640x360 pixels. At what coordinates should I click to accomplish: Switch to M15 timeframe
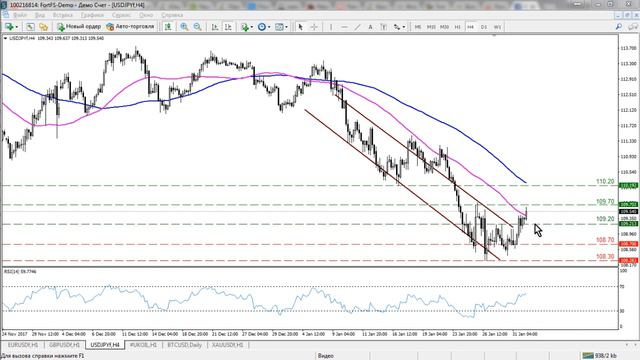pyautogui.click(x=431, y=27)
